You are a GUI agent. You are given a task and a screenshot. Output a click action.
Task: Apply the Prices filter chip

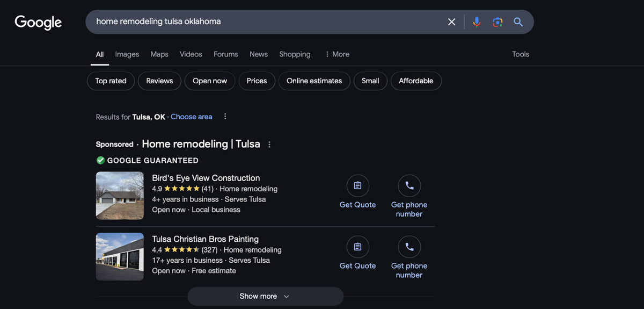coord(257,81)
